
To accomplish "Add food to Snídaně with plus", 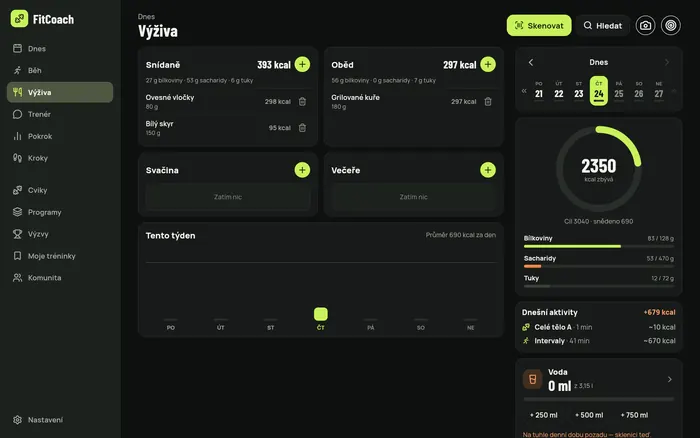I will click(x=302, y=64).
